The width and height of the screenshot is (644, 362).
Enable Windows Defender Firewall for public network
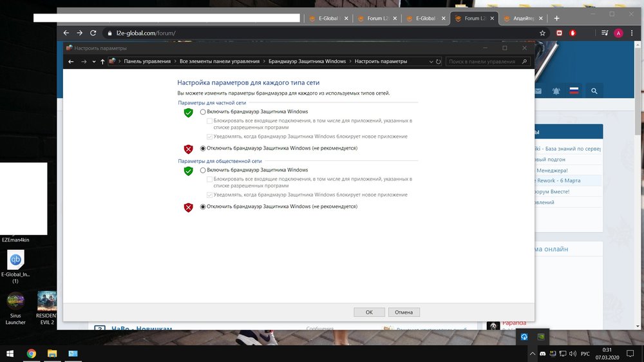204,170
